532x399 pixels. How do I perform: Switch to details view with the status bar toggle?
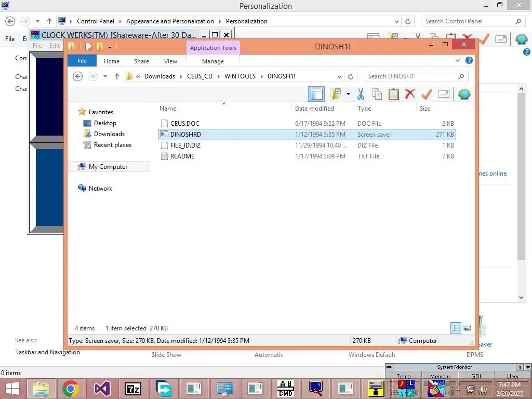[x=456, y=328]
